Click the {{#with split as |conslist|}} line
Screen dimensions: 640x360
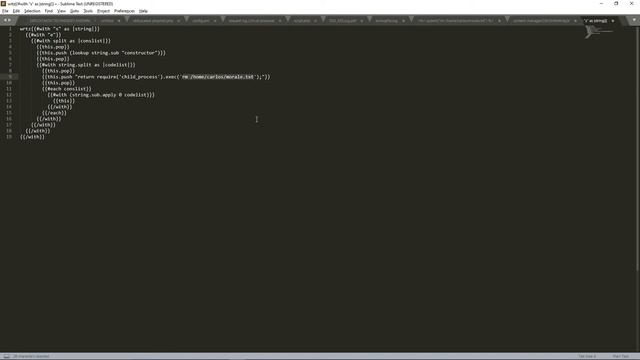coord(71,41)
